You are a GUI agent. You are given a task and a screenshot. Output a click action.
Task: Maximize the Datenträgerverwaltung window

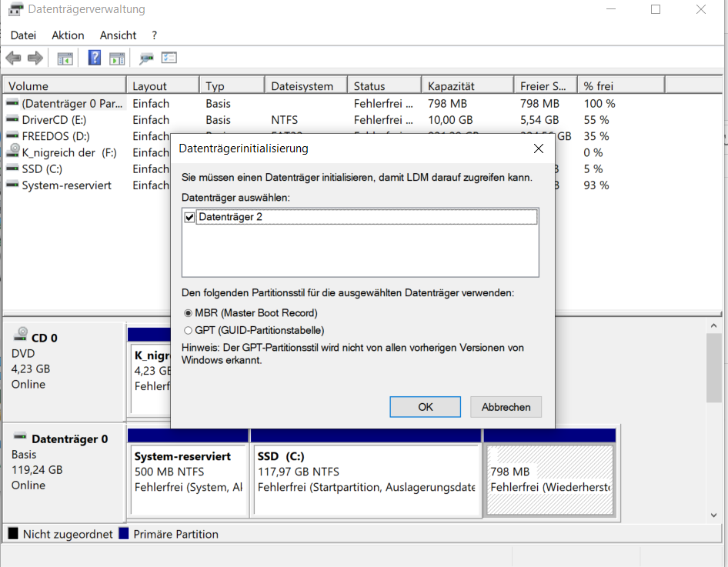pyautogui.click(x=656, y=9)
